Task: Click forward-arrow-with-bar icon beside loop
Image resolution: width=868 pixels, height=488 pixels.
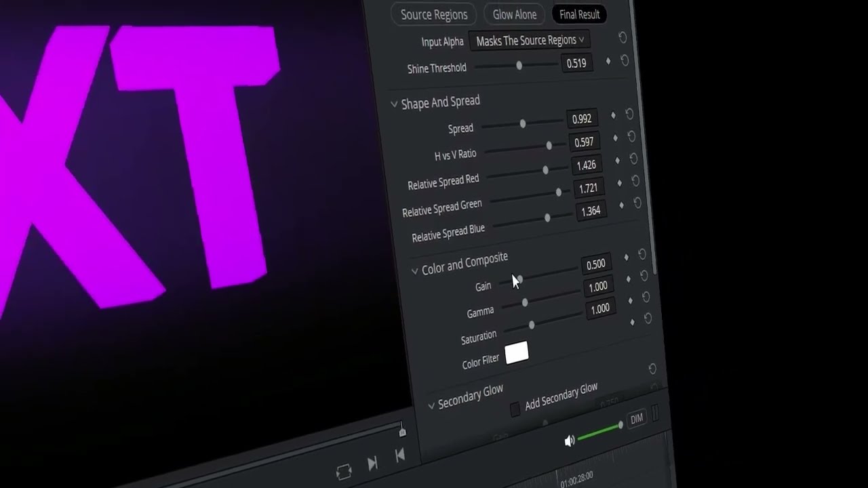Action: pos(372,464)
